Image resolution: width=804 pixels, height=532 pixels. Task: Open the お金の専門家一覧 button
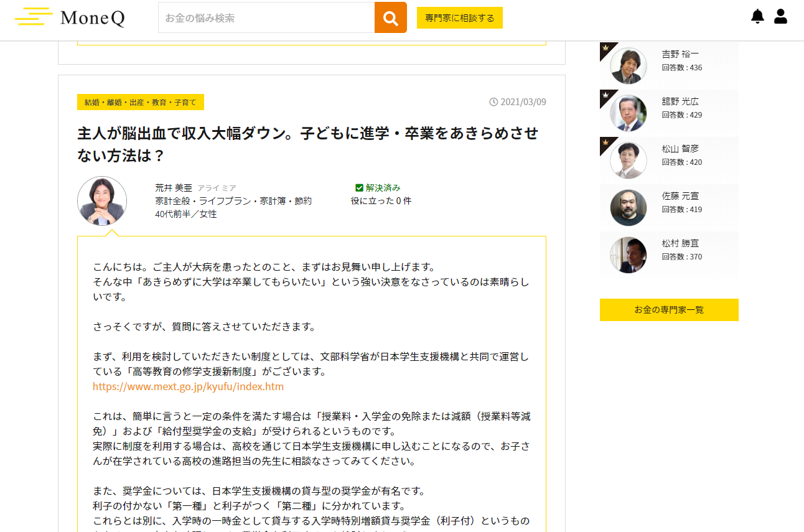click(x=669, y=309)
